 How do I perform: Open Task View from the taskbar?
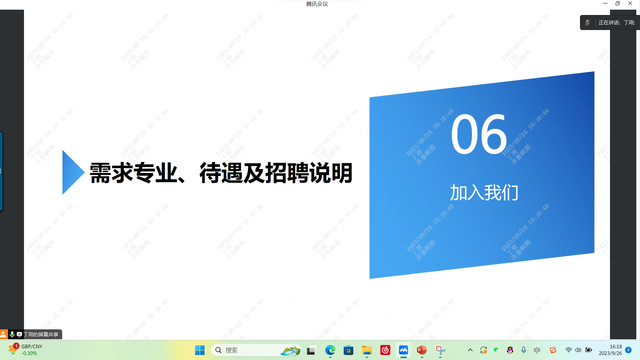311,350
